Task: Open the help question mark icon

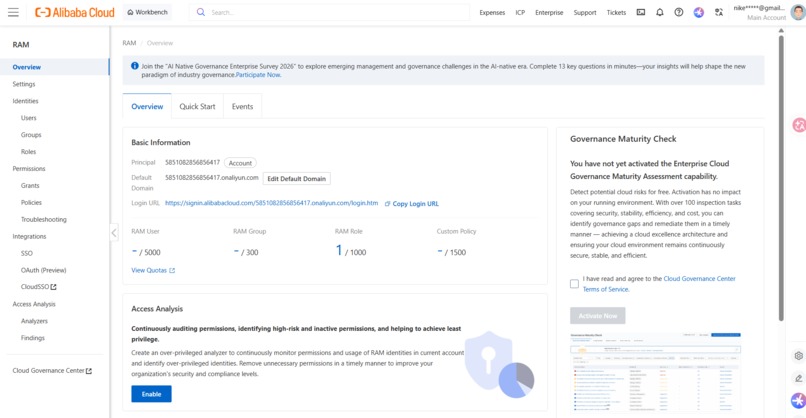Action: [x=679, y=12]
